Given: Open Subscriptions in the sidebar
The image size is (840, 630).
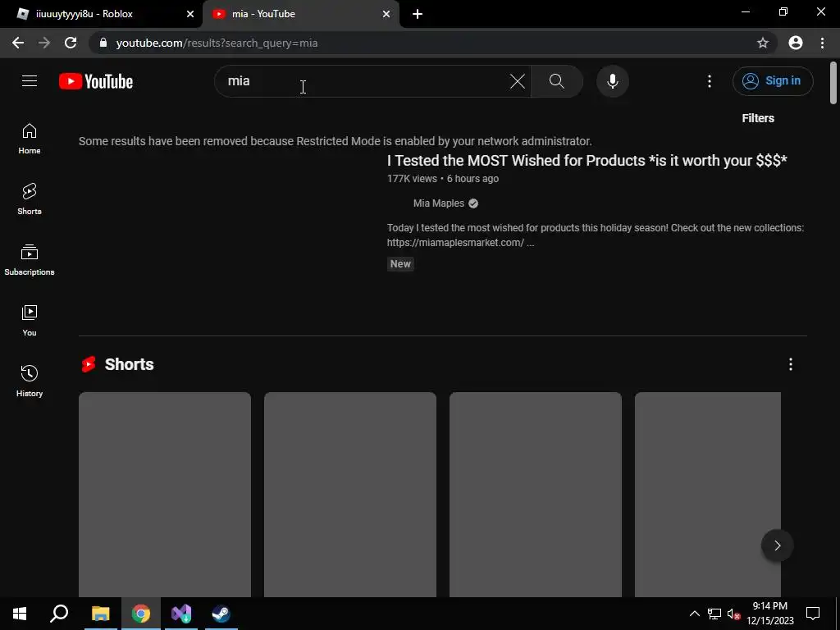Looking at the screenshot, I should coord(30,260).
